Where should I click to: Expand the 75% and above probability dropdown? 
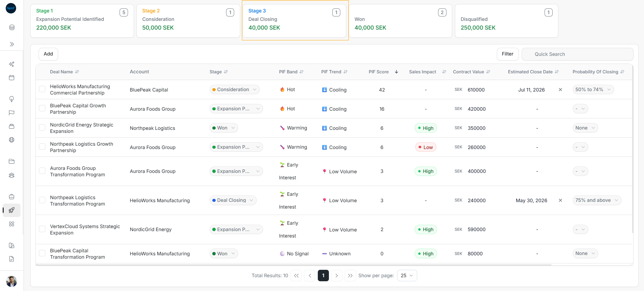pos(597,200)
